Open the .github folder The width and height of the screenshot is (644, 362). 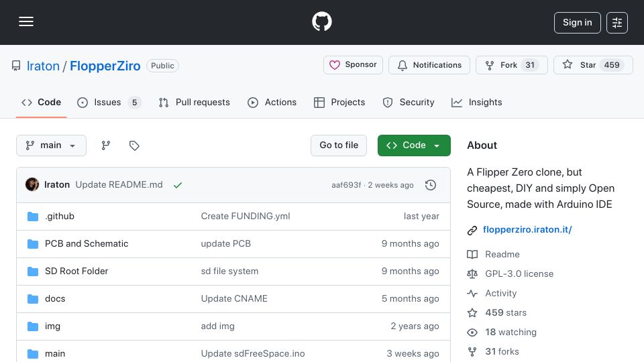[x=60, y=217]
